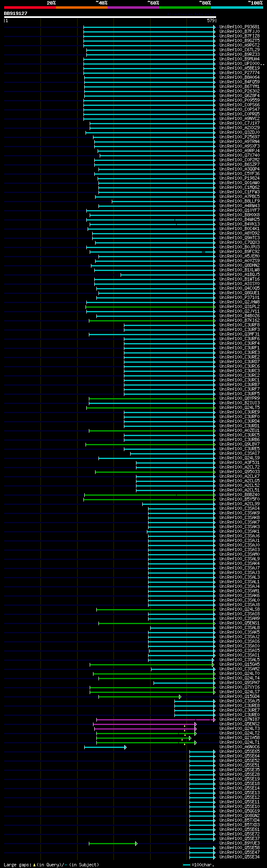
Task: Open hit UniRef100_B7FJJ0
Action: 239,32
